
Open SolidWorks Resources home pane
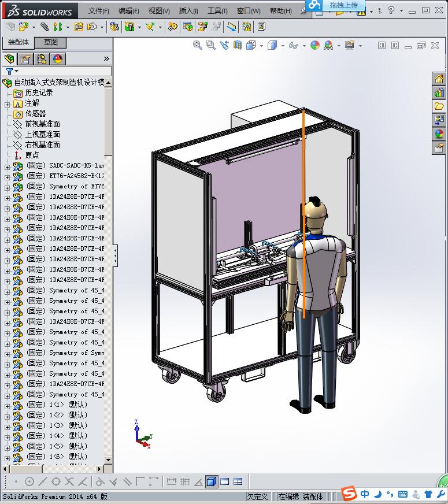[439, 79]
